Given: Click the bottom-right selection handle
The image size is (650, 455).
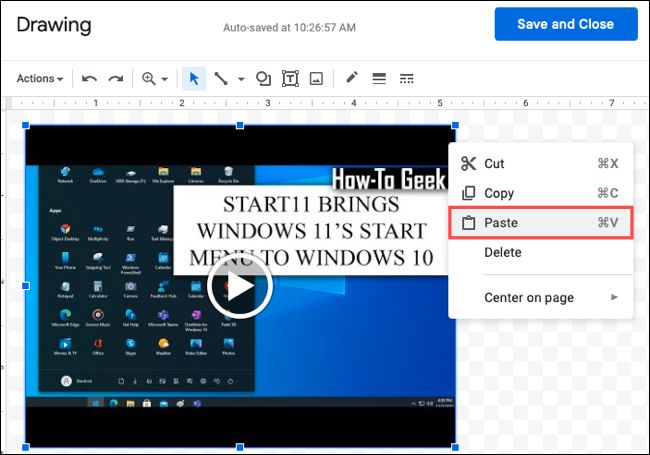Looking at the screenshot, I should [455, 447].
